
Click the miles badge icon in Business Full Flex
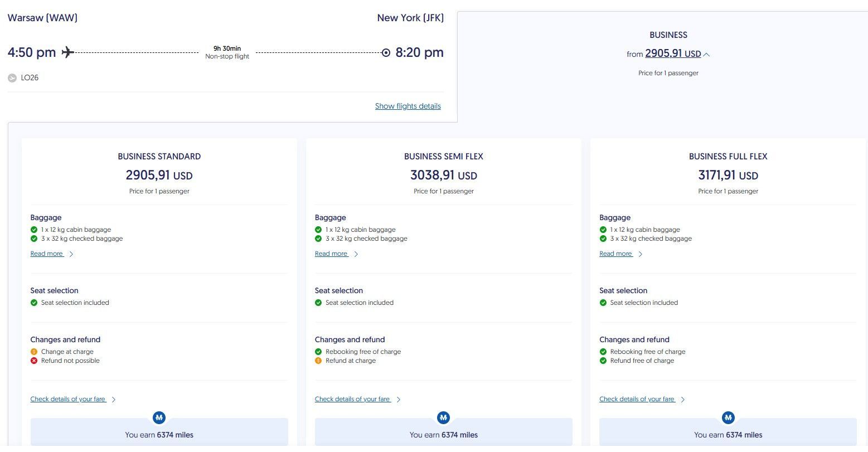(728, 417)
